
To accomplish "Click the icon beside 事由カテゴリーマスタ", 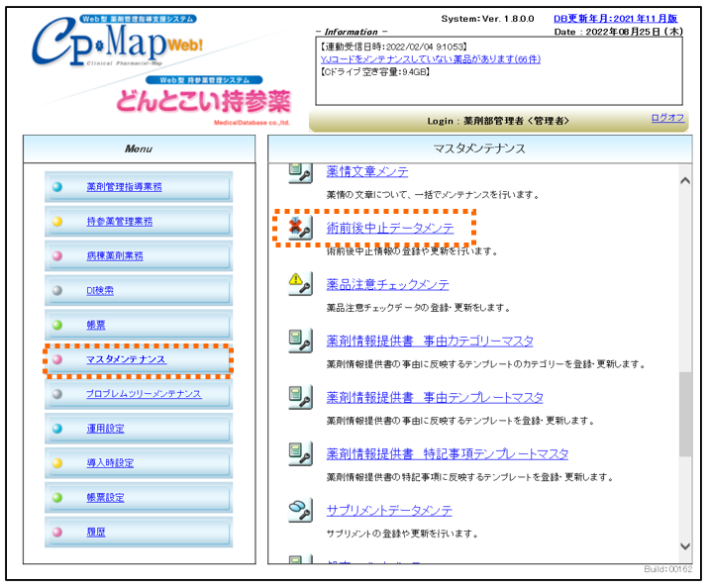I will point(299,341).
